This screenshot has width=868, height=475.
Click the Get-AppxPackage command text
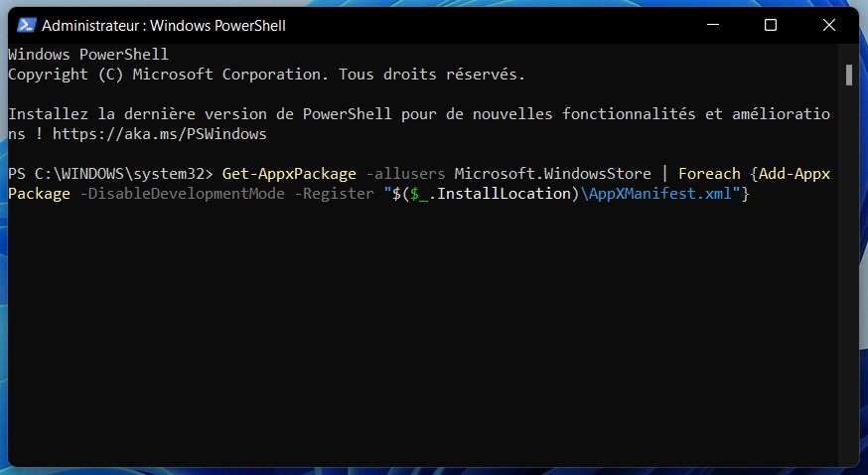pyautogui.click(x=289, y=174)
